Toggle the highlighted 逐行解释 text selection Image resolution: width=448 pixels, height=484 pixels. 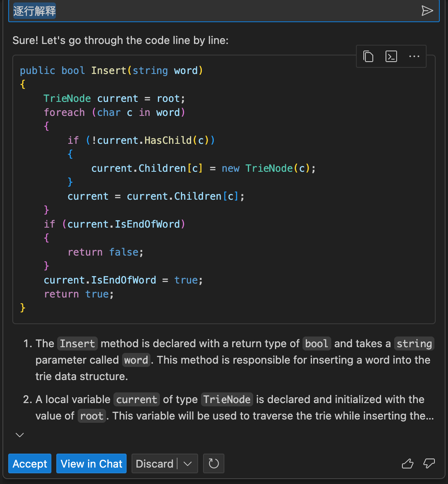pyautogui.click(x=34, y=11)
